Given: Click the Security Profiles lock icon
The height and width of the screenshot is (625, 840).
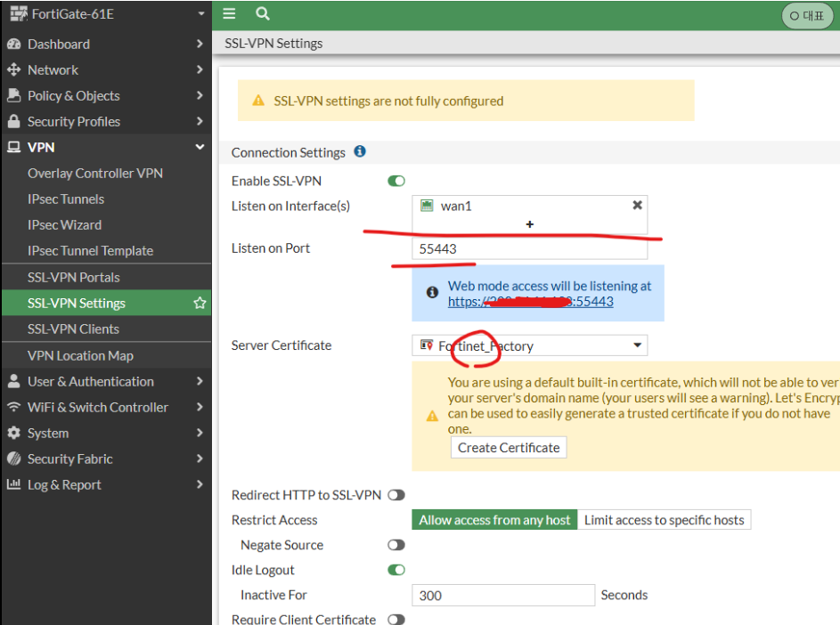Looking at the screenshot, I should click(x=14, y=121).
